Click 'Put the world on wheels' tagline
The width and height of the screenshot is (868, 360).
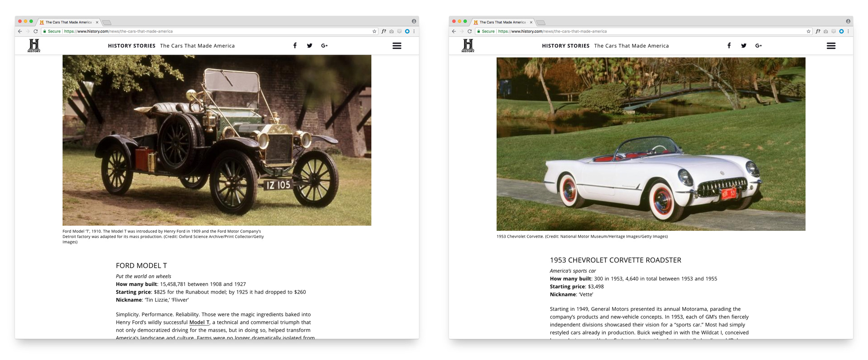pos(143,276)
